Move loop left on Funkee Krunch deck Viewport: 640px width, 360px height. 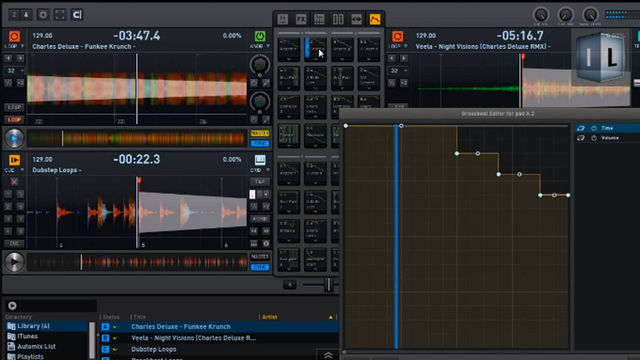[8, 58]
